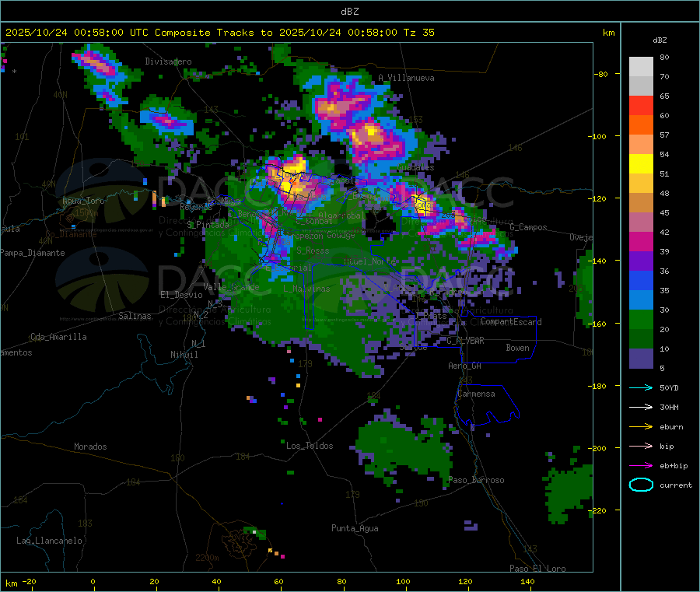Select the Carmensa place label

[476, 394]
